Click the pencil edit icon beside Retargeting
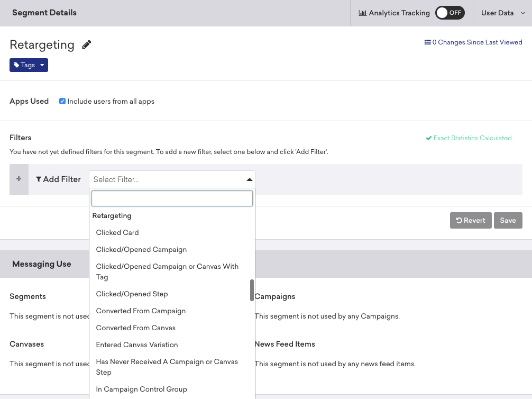This screenshot has width=532, height=399. pos(87,45)
